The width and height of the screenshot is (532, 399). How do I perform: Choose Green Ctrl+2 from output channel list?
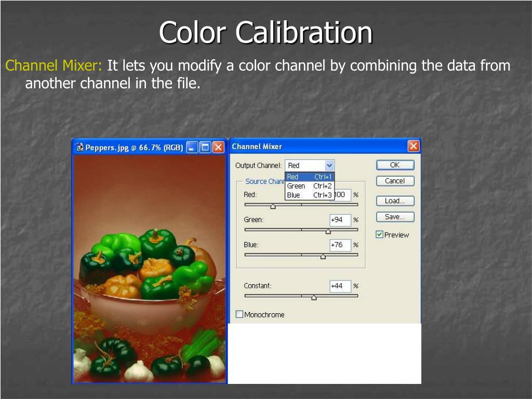click(310, 186)
